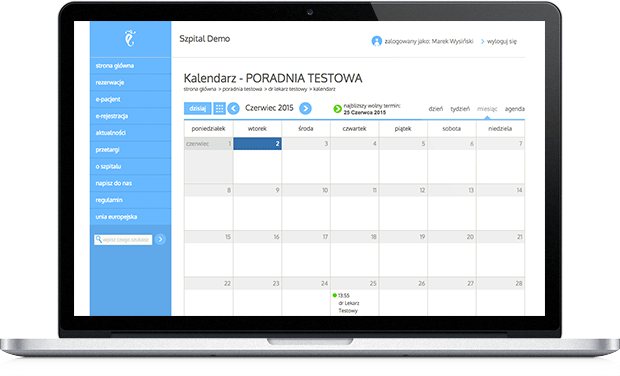Go to next month arrow
This screenshot has width=620, height=376.
coord(305,108)
